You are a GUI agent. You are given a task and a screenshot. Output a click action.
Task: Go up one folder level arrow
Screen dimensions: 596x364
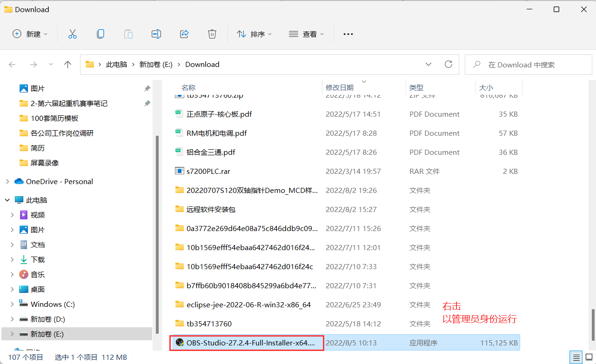click(68, 65)
